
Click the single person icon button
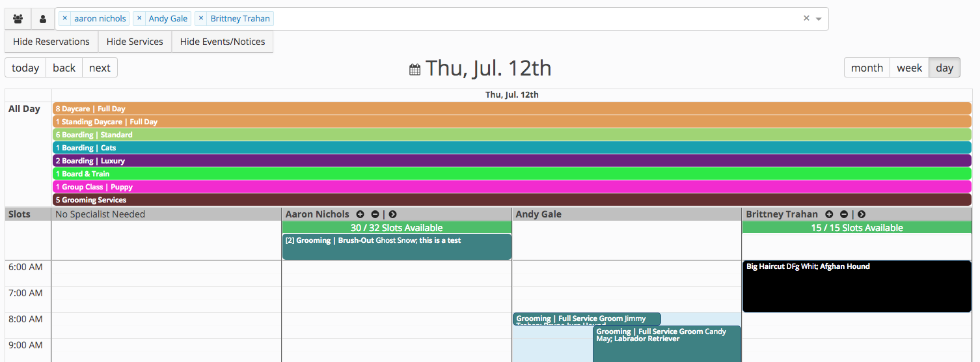pos(43,19)
